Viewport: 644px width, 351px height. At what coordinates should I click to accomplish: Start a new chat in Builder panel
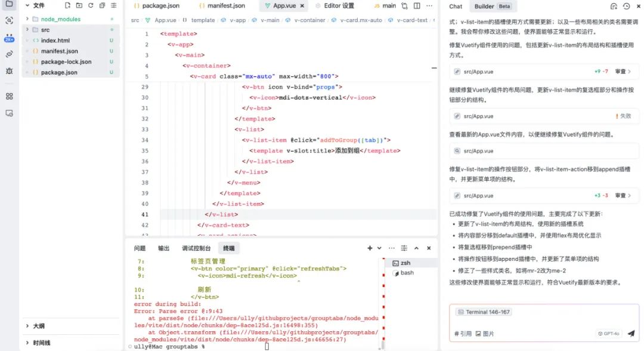pyautogui.click(x=614, y=6)
